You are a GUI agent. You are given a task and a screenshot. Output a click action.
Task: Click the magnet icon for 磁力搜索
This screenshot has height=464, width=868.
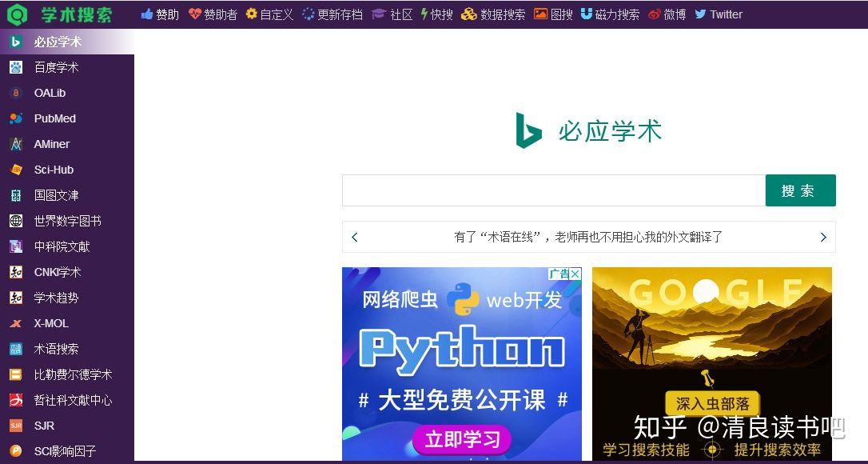(586, 14)
